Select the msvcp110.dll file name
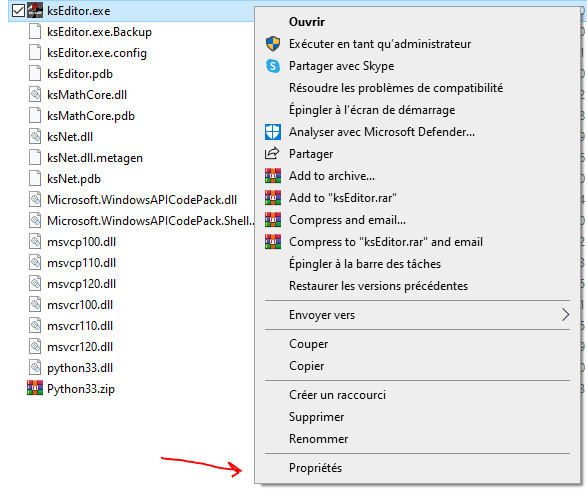The image size is (587, 492). pyautogui.click(x=81, y=262)
